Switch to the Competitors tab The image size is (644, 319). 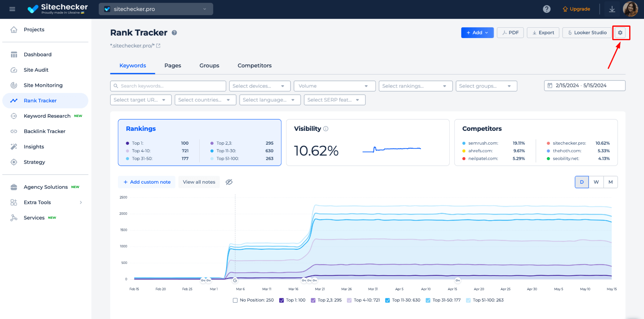point(255,65)
